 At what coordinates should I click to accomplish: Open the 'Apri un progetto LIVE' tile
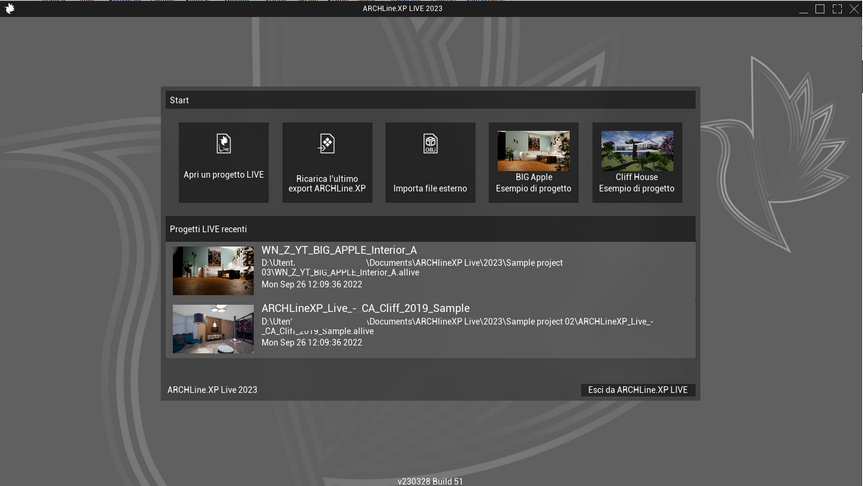tap(223, 162)
